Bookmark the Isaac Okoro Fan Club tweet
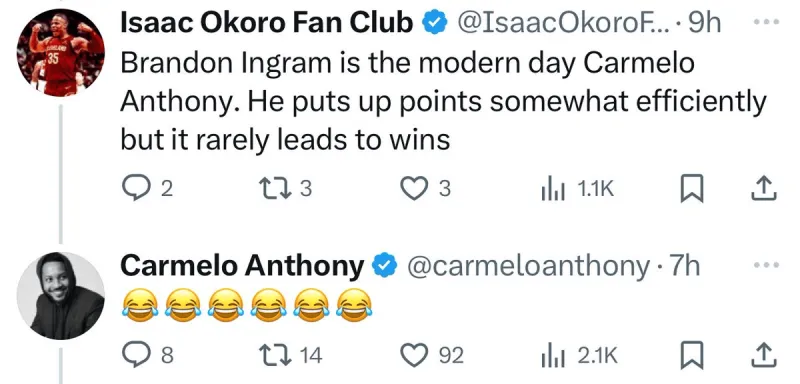800x384 pixels. 692,189
